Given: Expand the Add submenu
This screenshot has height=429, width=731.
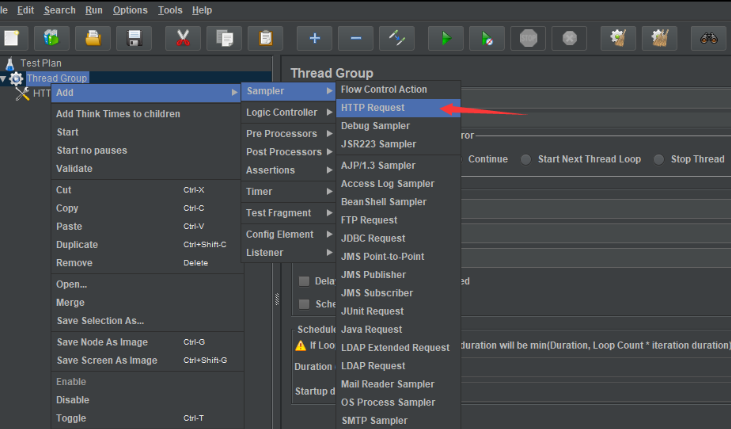Looking at the screenshot, I should coord(146,93).
